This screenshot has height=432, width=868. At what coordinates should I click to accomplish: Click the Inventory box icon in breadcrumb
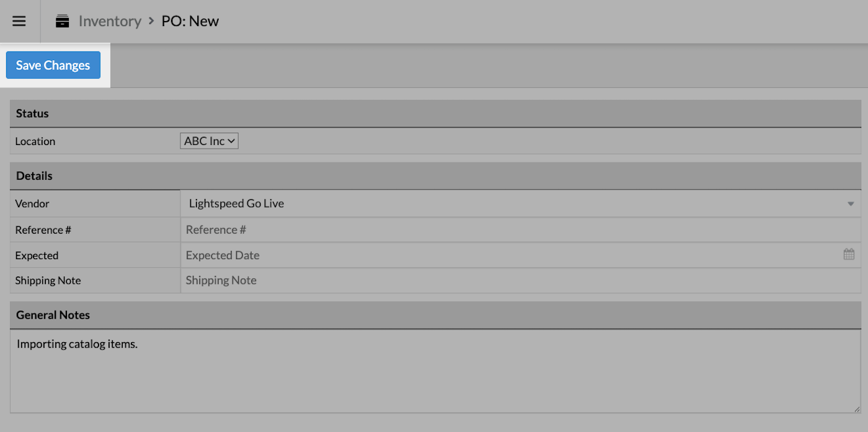62,20
